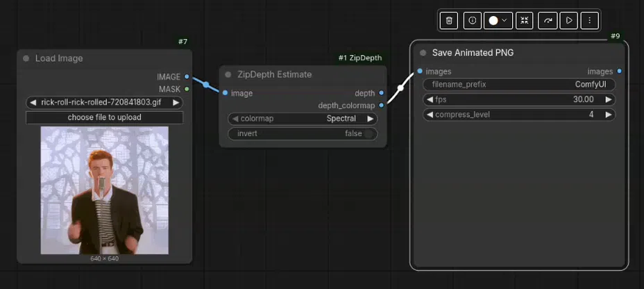Run the node with the play icon

pos(569,21)
